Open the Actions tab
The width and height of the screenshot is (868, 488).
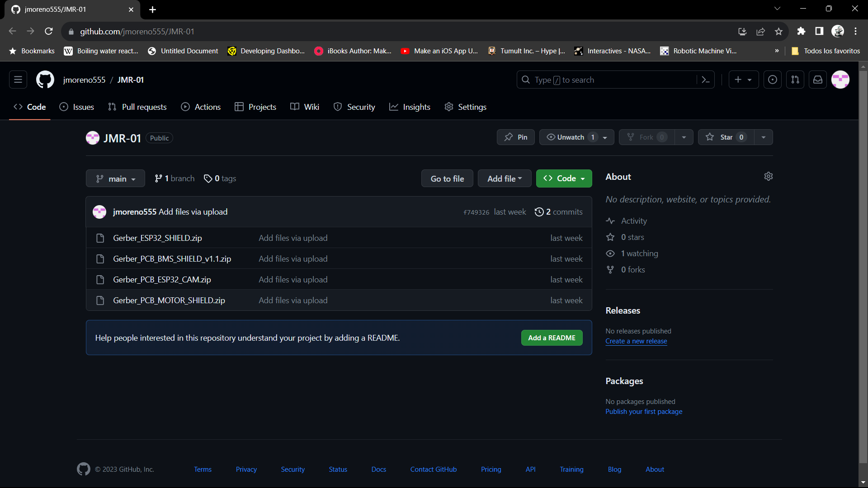pyautogui.click(x=201, y=107)
